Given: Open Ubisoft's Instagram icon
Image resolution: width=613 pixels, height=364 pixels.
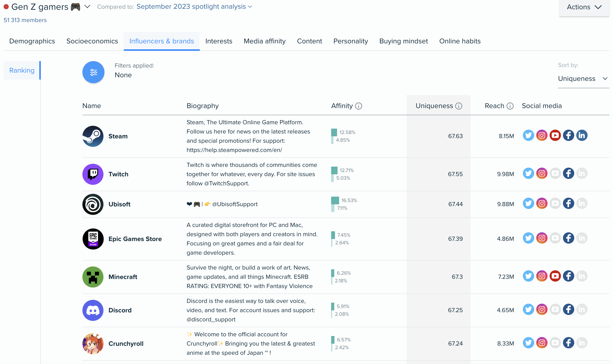Looking at the screenshot, I should 542,203.
